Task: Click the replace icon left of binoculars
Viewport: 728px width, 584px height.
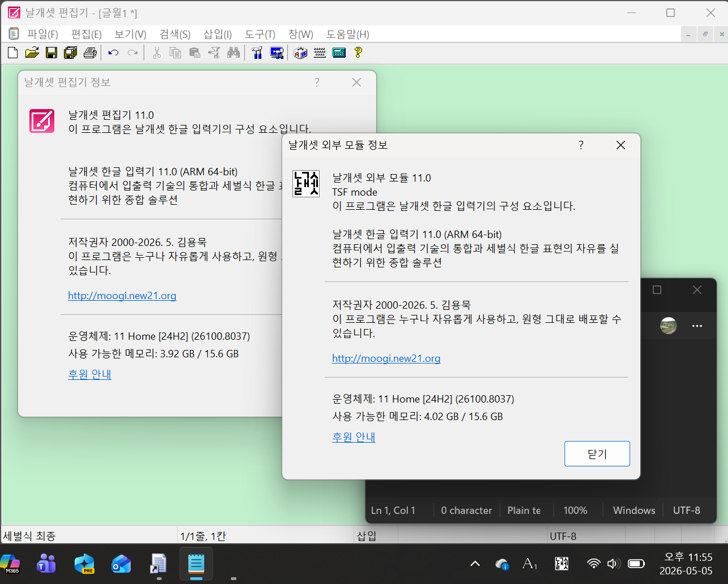Action: 214,53
